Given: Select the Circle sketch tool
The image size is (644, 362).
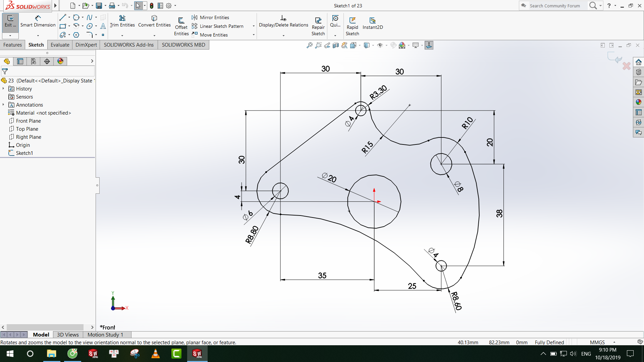Looking at the screenshot, I should tap(76, 17).
